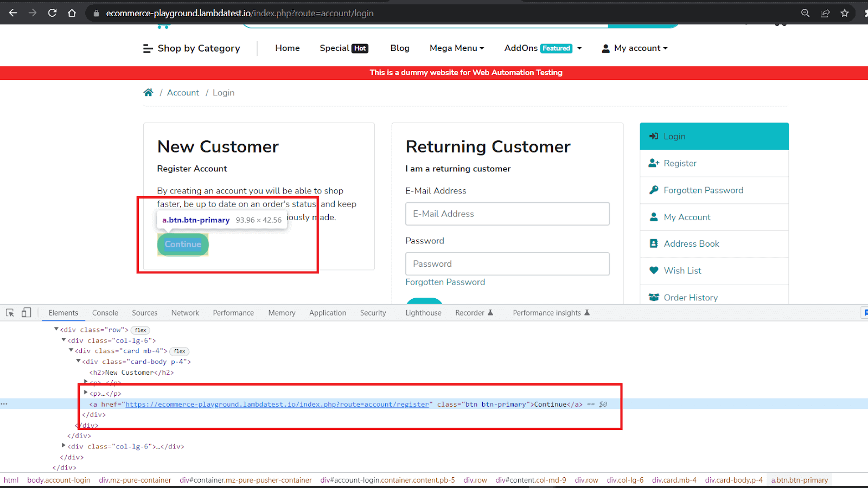Open the Forgotten Password link under Password field
868x488 pixels.
tap(445, 281)
